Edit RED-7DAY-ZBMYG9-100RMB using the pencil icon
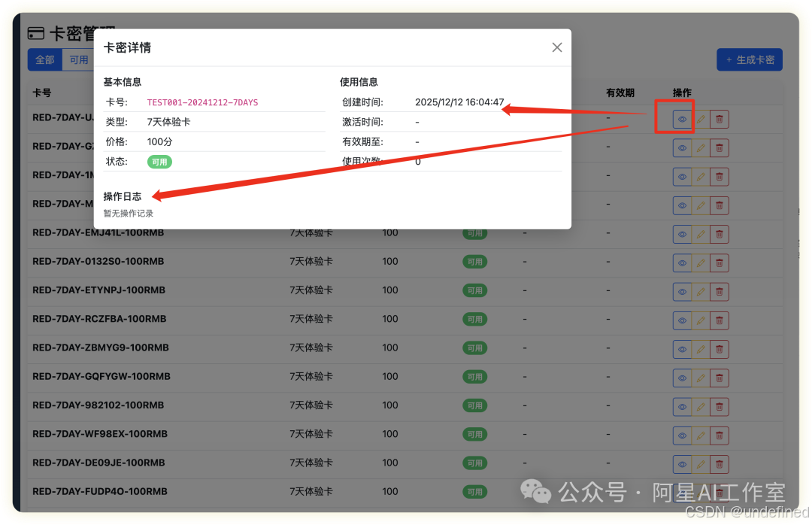This screenshot has height=525, width=812. (701, 349)
